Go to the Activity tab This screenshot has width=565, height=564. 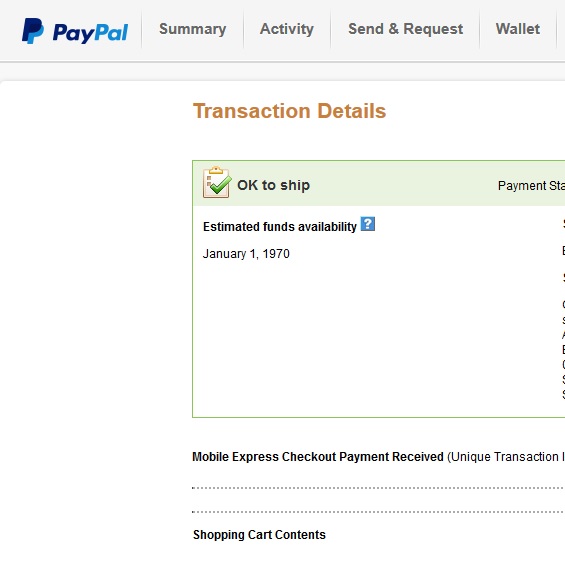click(287, 29)
